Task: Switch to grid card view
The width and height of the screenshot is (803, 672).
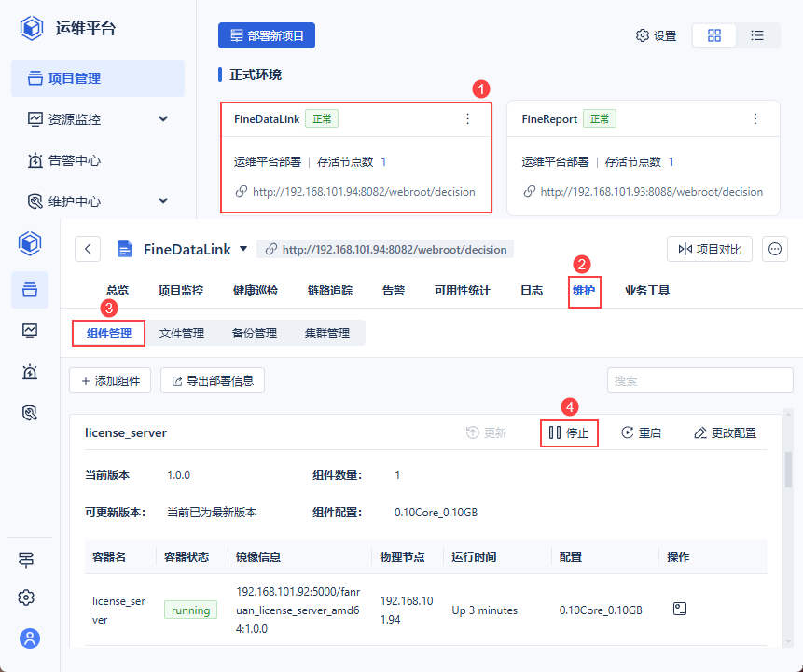Action: tap(713, 35)
